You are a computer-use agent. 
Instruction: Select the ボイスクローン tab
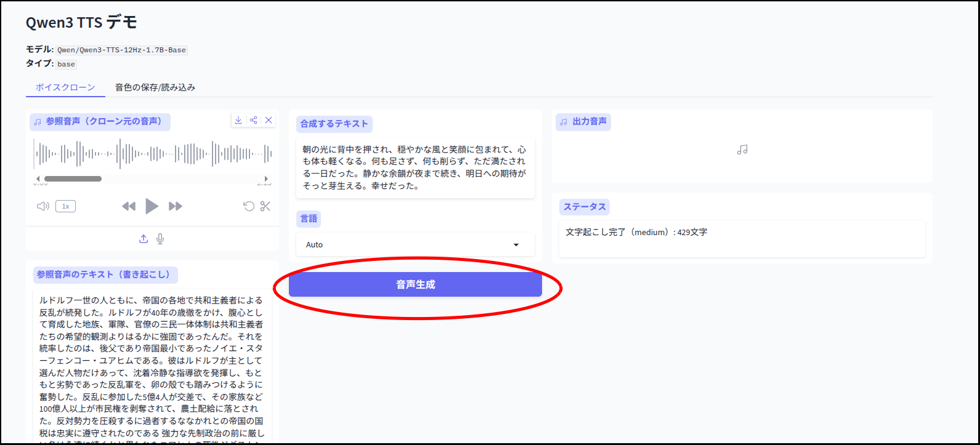[x=65, y=87]
